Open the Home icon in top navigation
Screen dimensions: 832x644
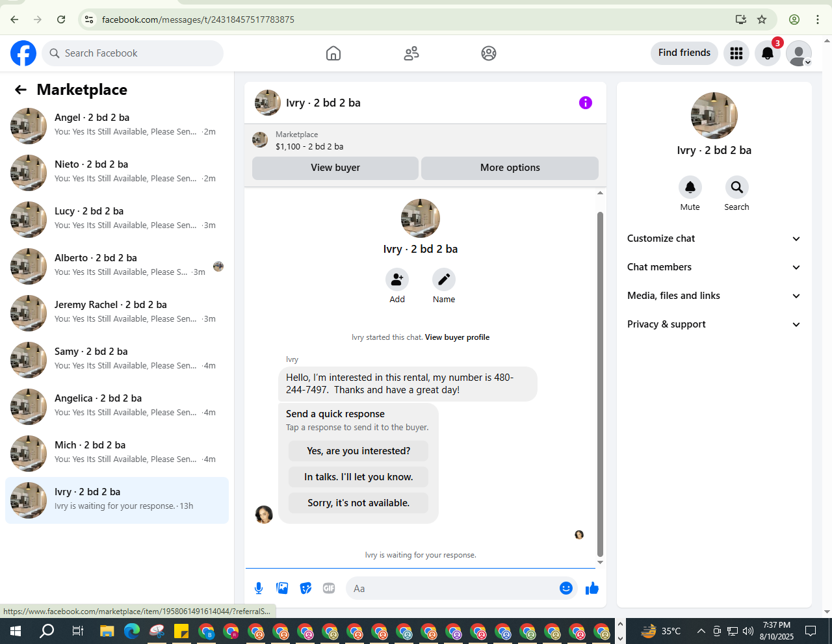click(x=333, y=53)
